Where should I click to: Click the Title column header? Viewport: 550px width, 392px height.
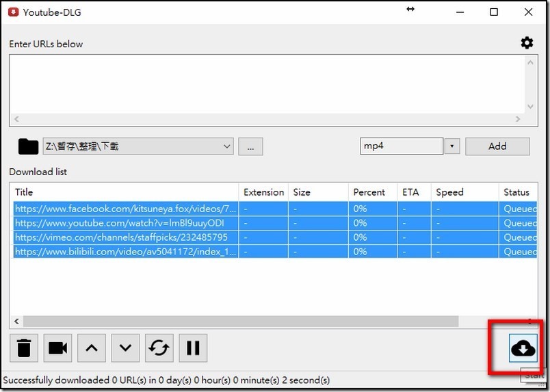point(125,192)
